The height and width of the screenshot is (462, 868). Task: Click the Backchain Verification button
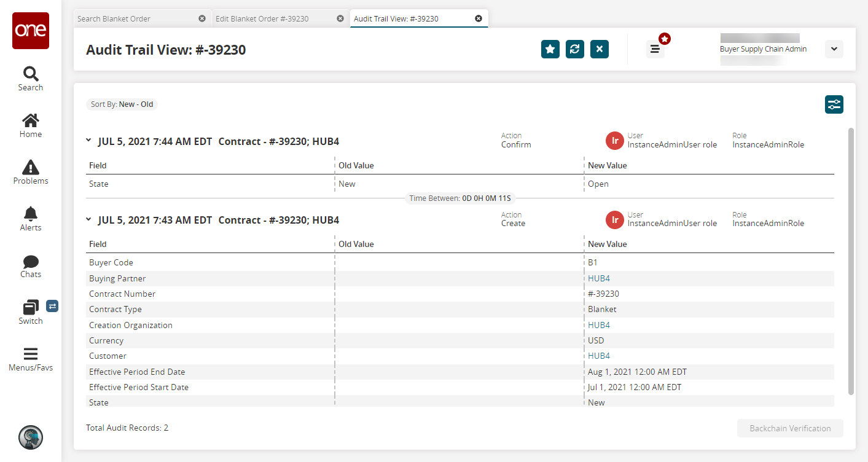click(x=790, y=428)
